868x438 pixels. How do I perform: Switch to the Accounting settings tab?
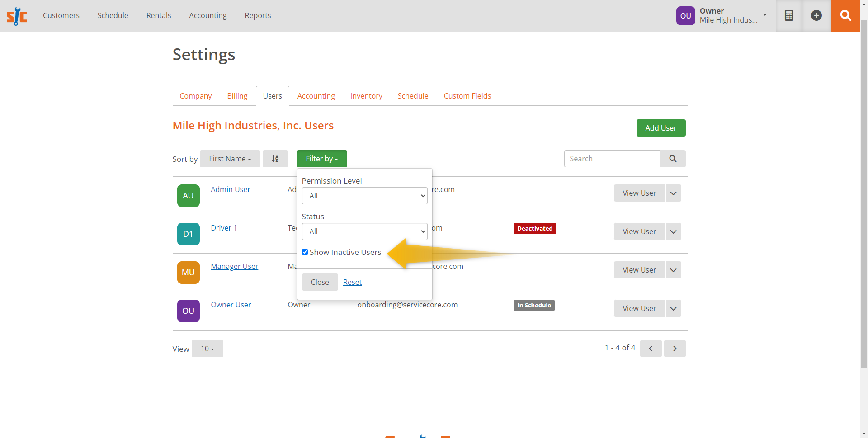pyautogui.click(x=316, y=96)
